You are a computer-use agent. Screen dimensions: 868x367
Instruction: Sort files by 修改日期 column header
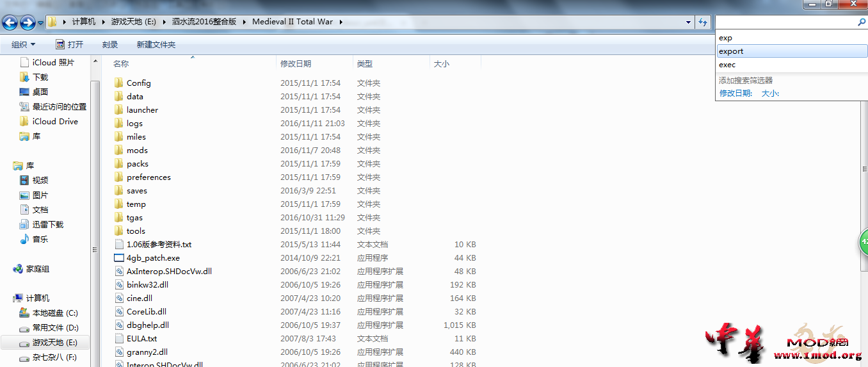296,64
